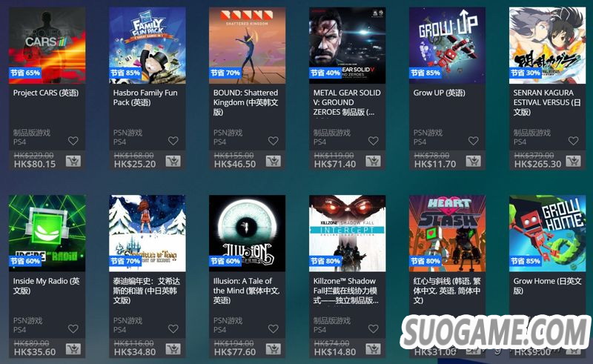Add Grow UP to shopping cart
Image resolution: width=593 pixels, height=364 pixels.
[x=473, y=162]
